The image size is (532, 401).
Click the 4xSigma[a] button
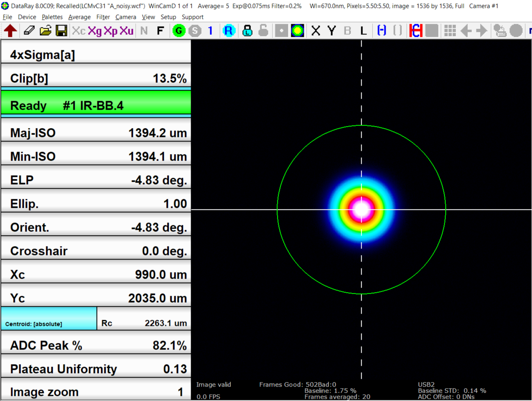click(x=96, y=52)
